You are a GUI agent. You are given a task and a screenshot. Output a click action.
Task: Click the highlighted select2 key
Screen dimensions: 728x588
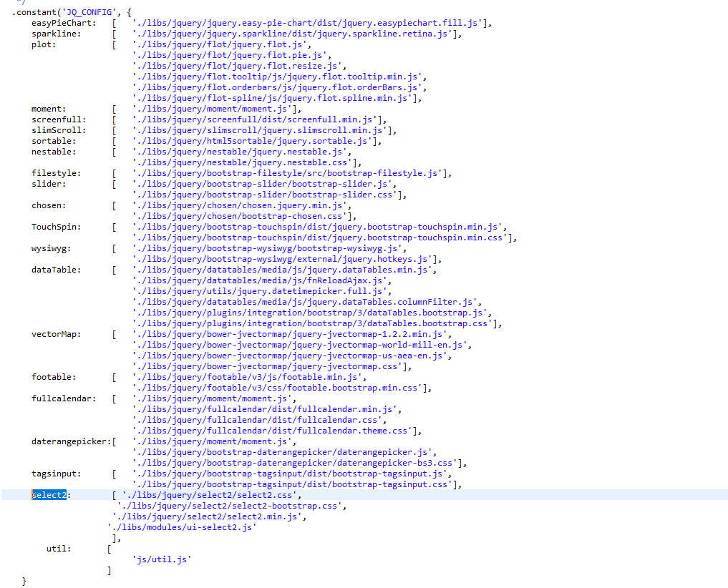49,495
